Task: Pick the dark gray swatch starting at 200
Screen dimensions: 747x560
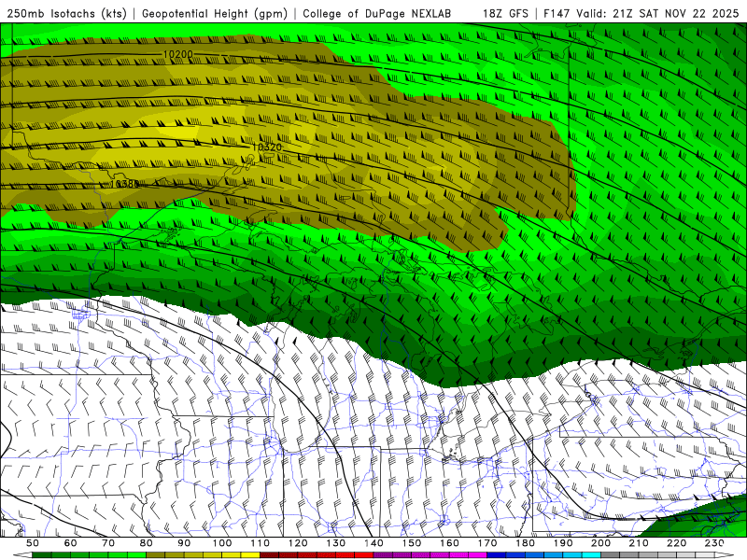Action: 611,555
